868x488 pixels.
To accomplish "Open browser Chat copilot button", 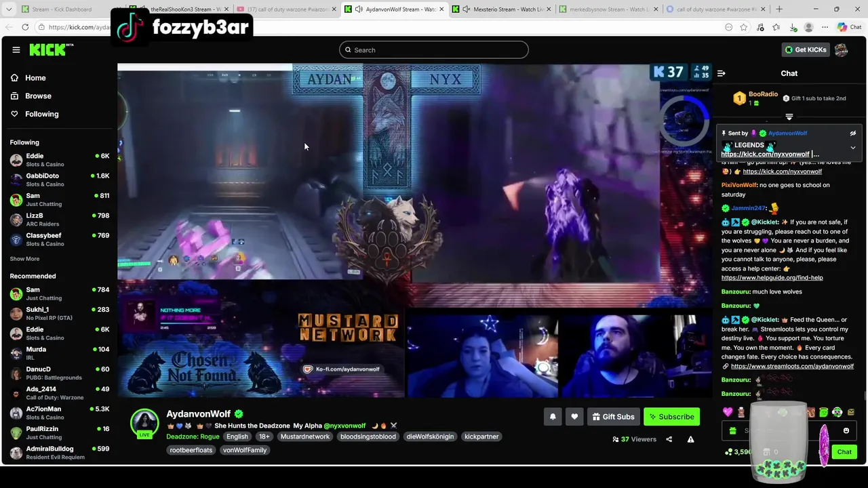I will (849, 27).
